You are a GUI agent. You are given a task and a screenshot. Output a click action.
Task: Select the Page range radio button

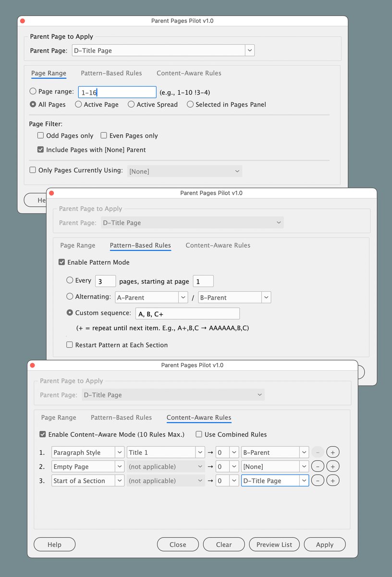tap(33, 91)
